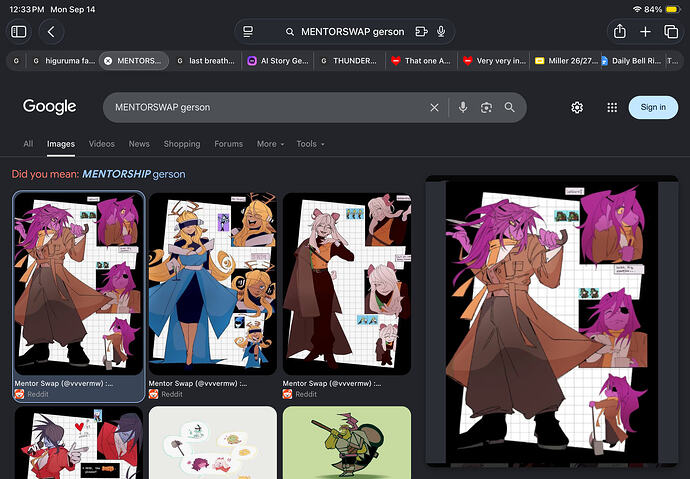Tap the battery indicator in status bar
Image resolution: width=690 pixels, height=479 pixels.
pos(673,9)
